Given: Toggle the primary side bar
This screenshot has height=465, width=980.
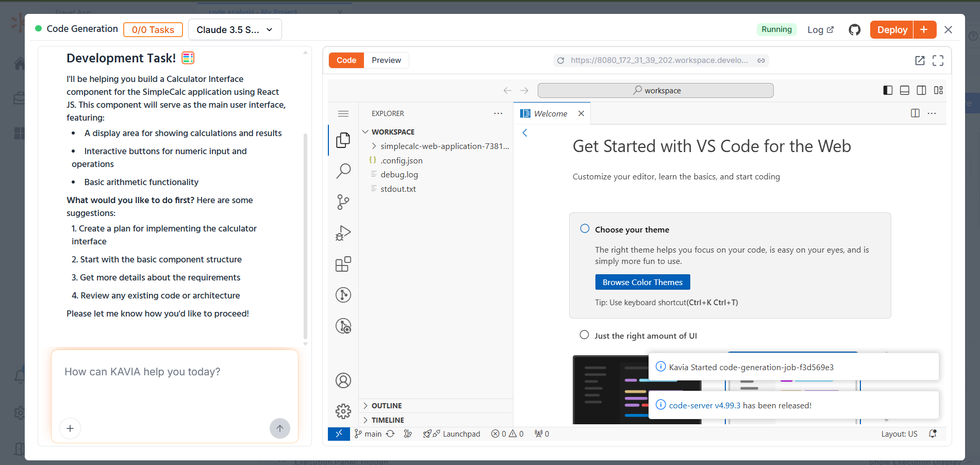Looking at the screenshot, I should 888,90.
